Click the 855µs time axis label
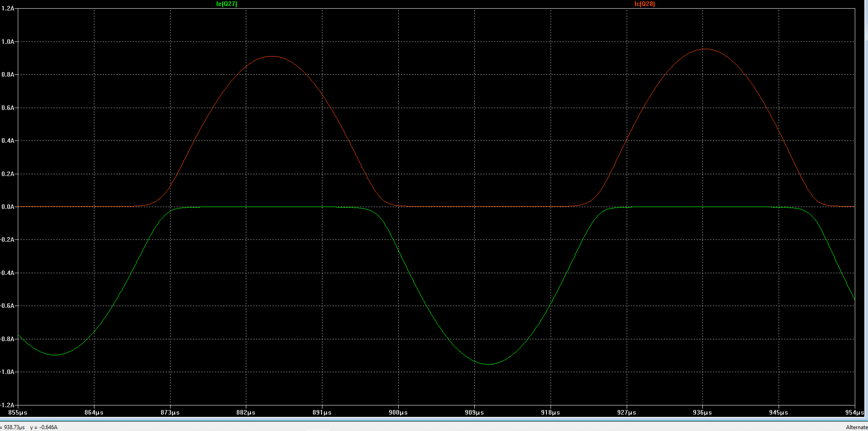This screenshot has height=431, width=868. 18,412
